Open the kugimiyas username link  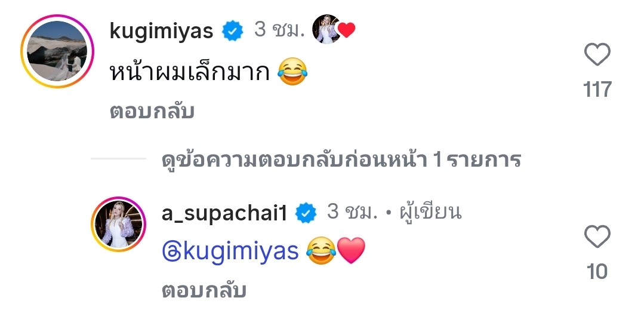[x=162, y=30]
